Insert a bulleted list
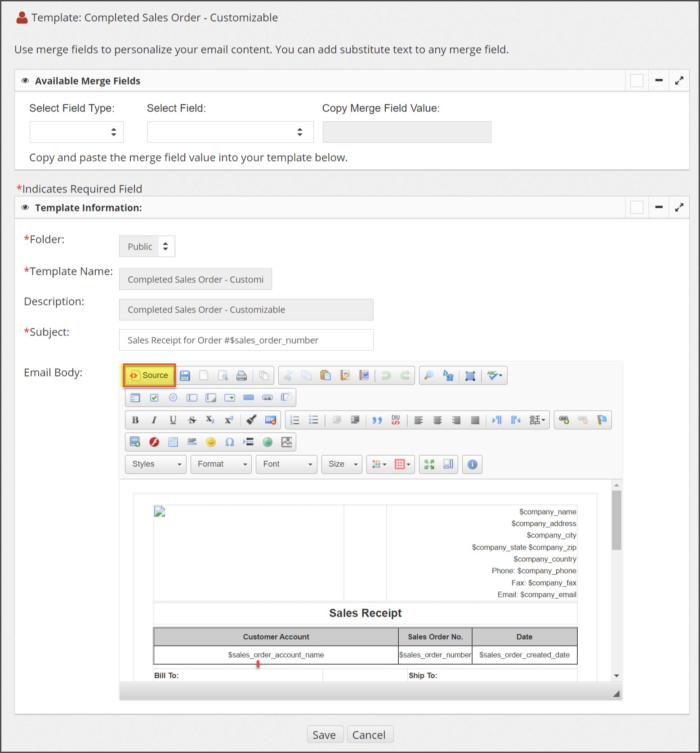700x753 pixels. [314, 420]
